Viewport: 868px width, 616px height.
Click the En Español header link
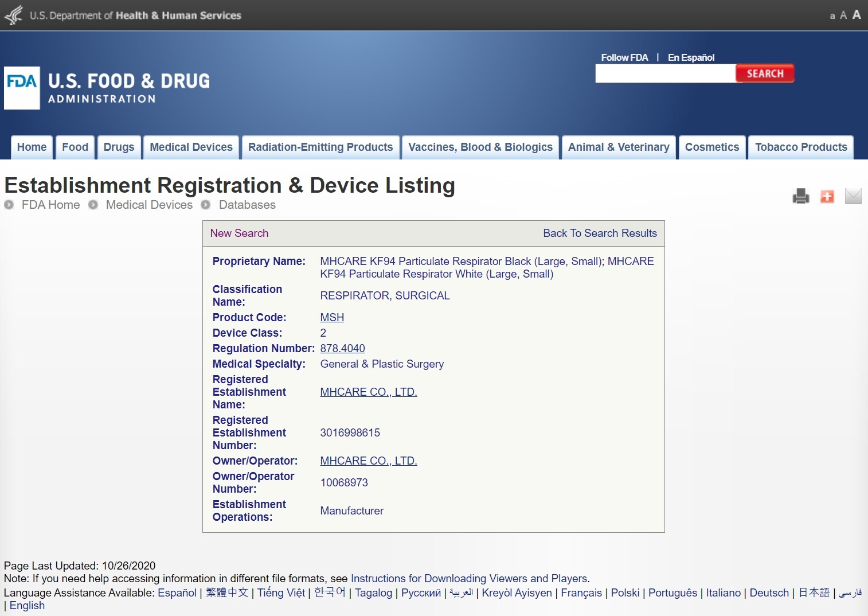pos(691,57)
